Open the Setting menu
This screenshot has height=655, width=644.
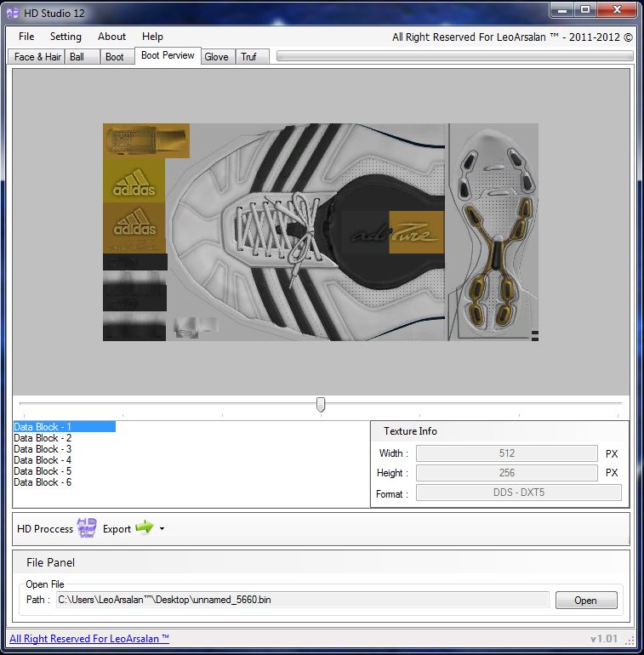(66, 37)
